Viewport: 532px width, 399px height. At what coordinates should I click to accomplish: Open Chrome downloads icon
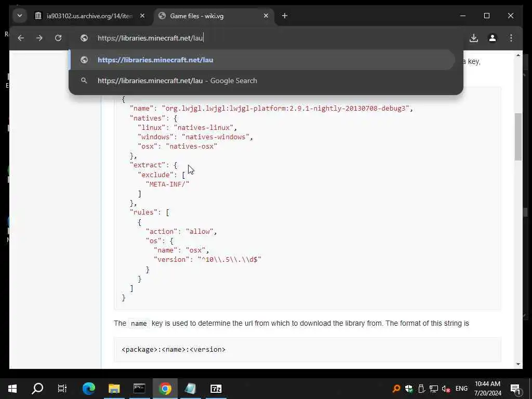[x=474, y=38]
